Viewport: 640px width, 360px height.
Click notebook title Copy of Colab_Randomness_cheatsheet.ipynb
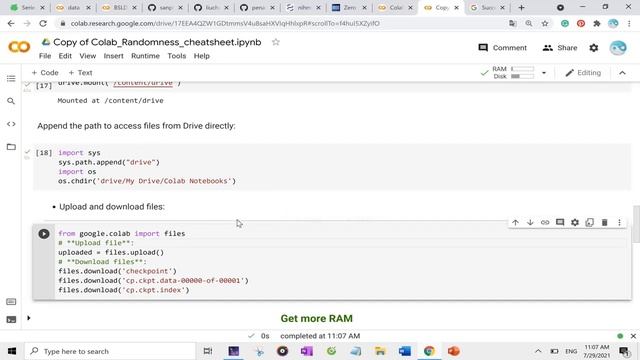coord(157,42)
